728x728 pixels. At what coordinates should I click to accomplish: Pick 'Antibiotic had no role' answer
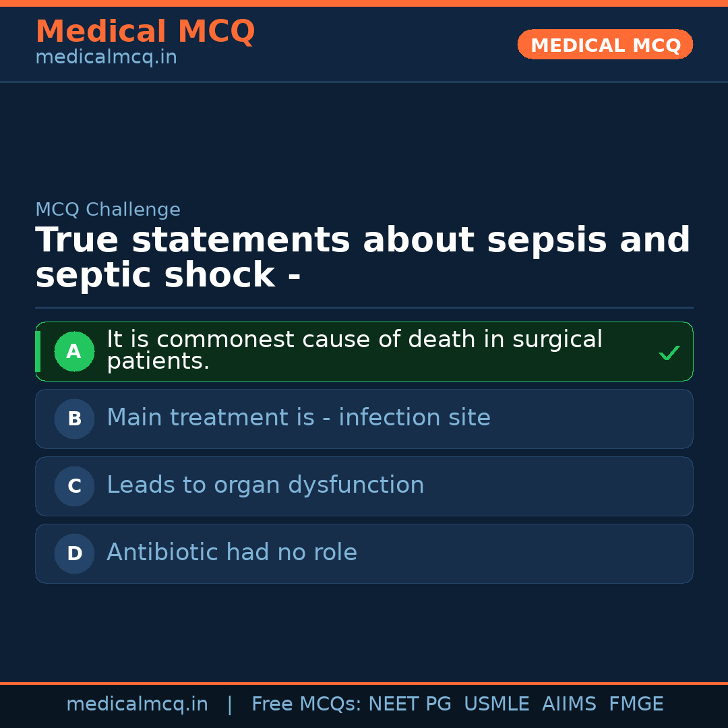click(232, 553)
